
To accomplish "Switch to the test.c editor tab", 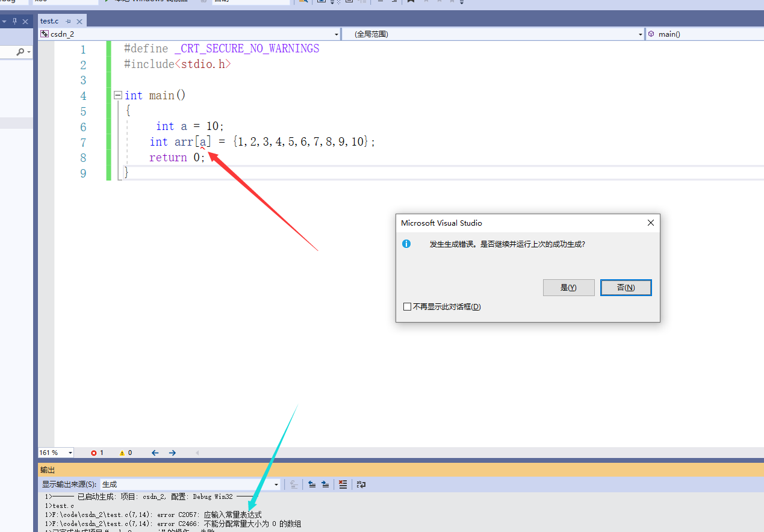I will [x=49, y=21].
